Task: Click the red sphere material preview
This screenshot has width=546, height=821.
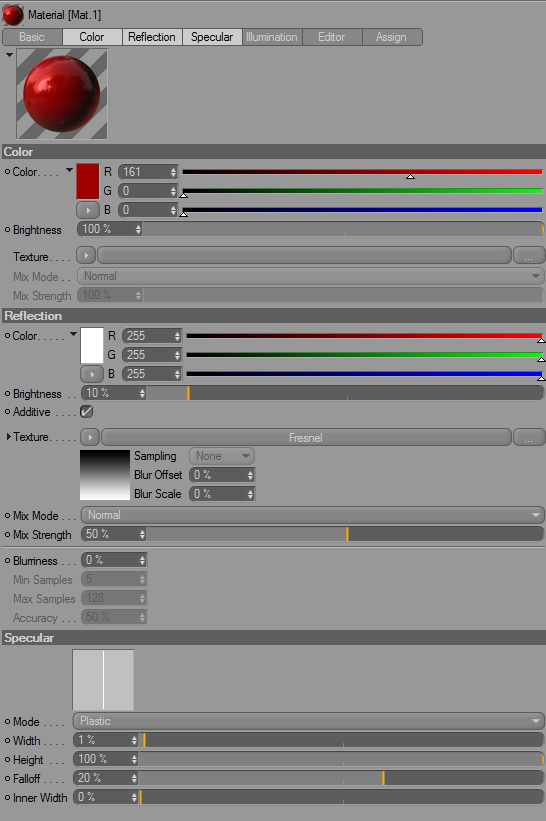Action: [62, 94]
